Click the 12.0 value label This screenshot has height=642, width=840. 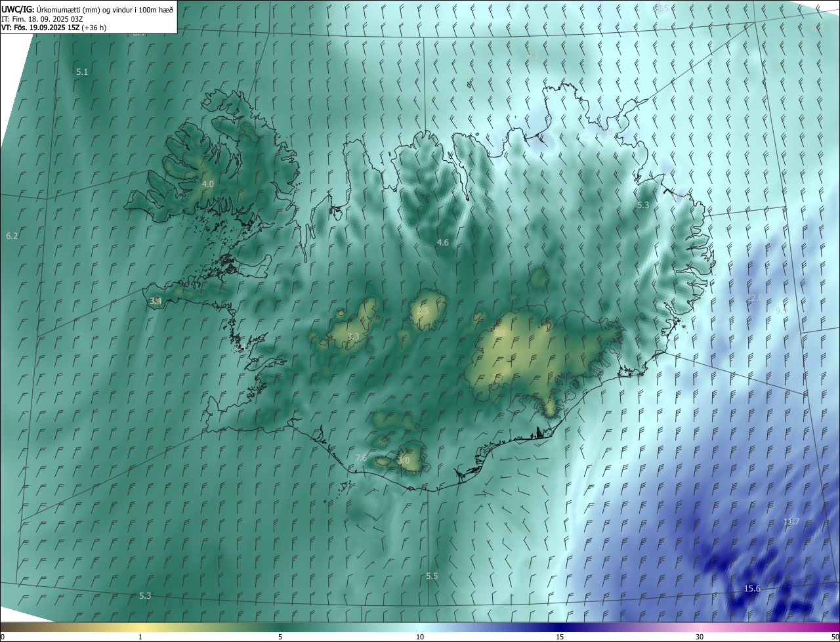[x=755, y=298]
